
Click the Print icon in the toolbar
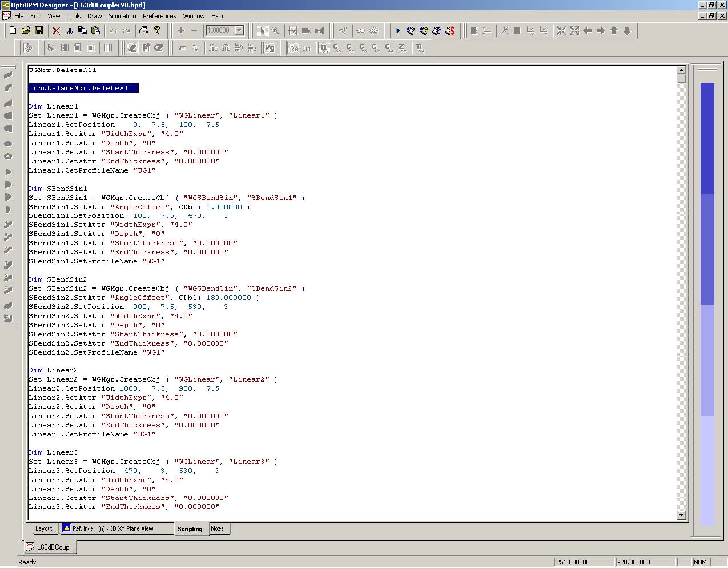click(144, 31)
